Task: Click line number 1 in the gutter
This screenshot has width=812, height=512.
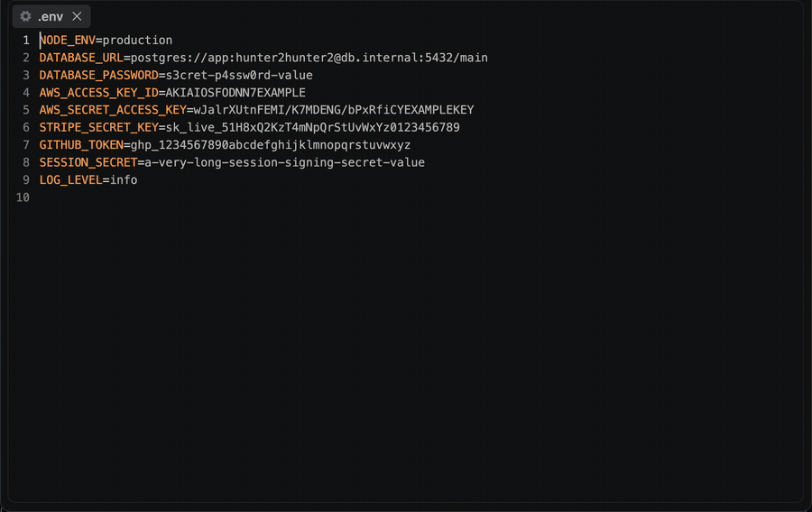Action: [26, 41]
